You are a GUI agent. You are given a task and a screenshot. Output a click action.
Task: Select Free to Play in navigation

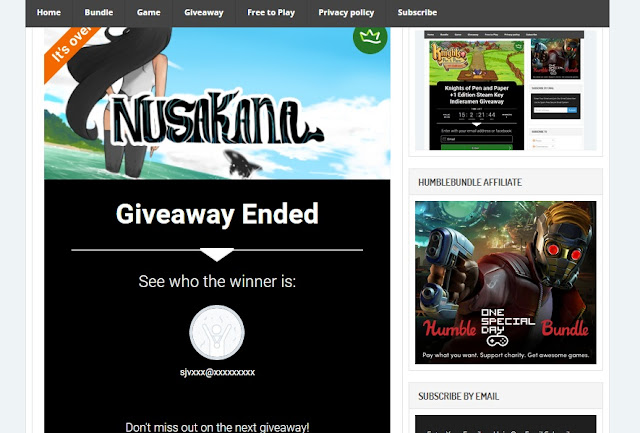pyautogui.click(x=271, y=13)
